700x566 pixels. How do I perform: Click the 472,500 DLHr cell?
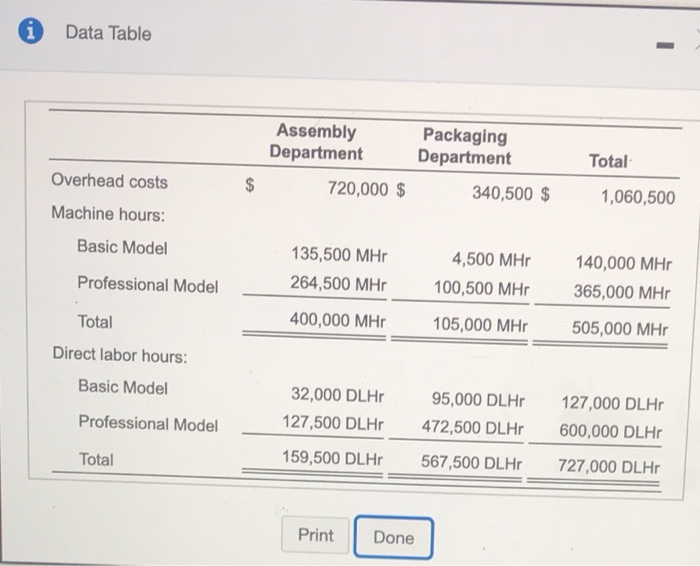click(x=473, y=428)
